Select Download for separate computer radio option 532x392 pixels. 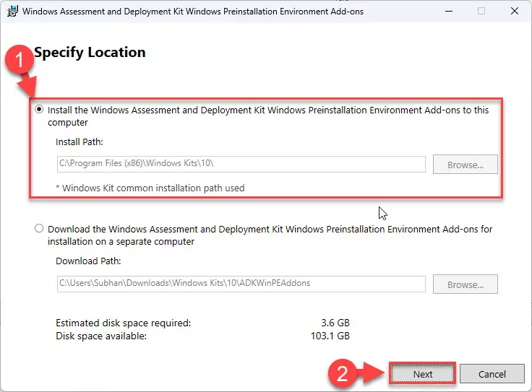(39, 228)
